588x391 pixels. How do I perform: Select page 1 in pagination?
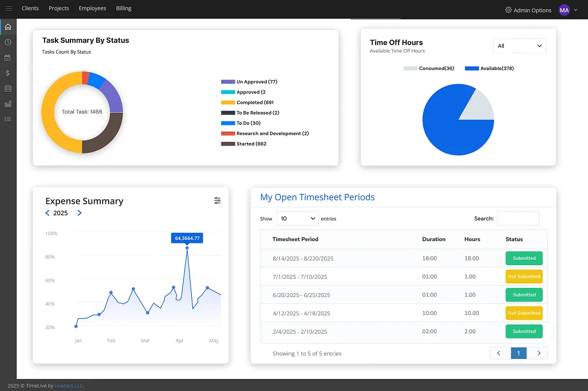coord(519,353)
